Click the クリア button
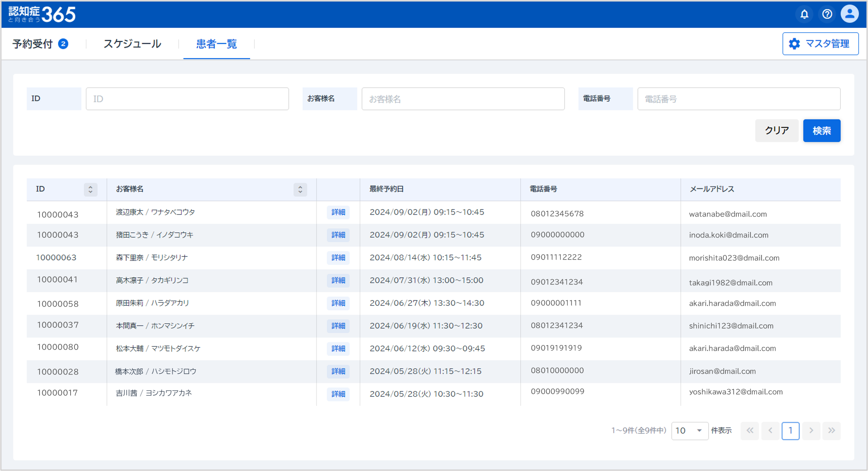The width and height of the screenshot is (868, 471). click(776, 131)
